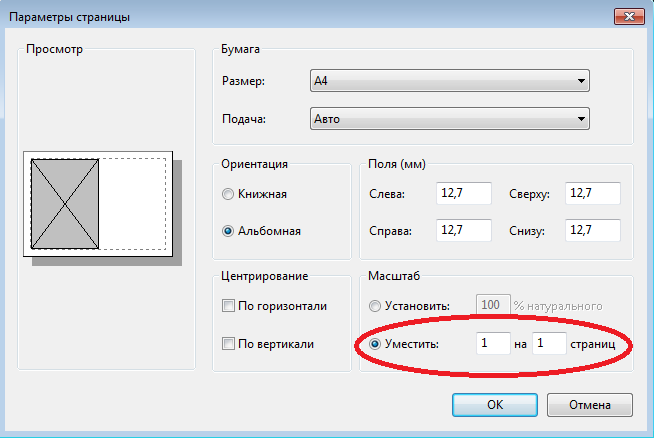Enable По вертикали centering checkbox
This screenshot has height=438, width=654.
(x=229, y=344)
